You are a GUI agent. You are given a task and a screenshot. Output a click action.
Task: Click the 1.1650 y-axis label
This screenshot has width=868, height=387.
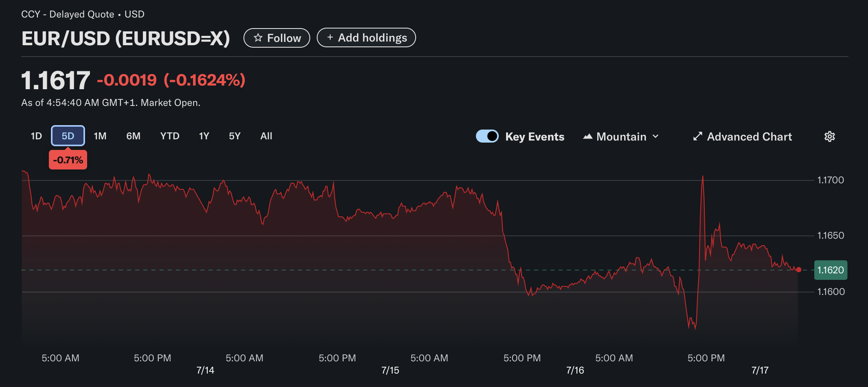tap(831, 235)
